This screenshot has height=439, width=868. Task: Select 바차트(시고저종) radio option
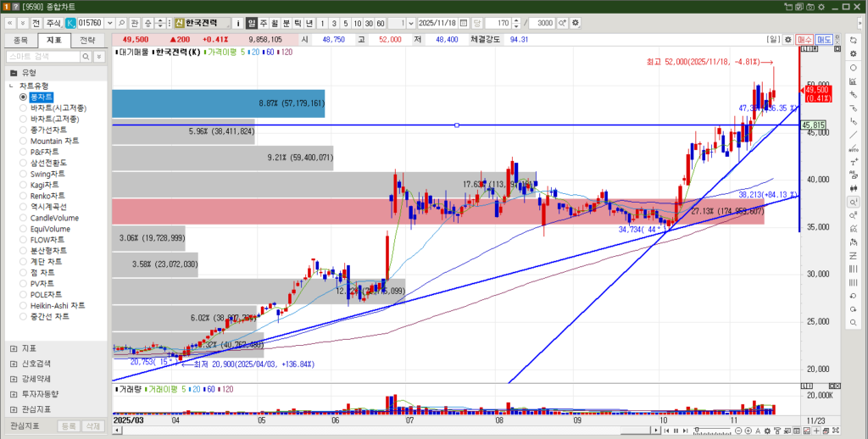click(24, 108)
